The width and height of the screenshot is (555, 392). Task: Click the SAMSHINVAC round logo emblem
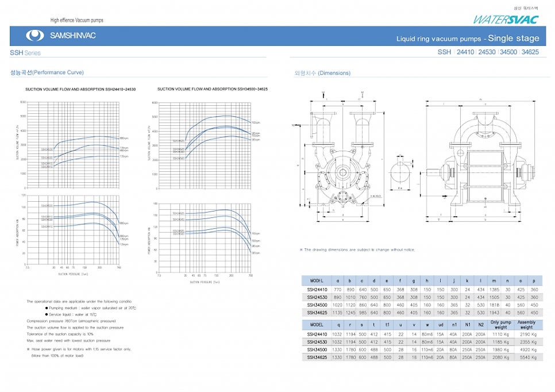click(x=34, y=36)
